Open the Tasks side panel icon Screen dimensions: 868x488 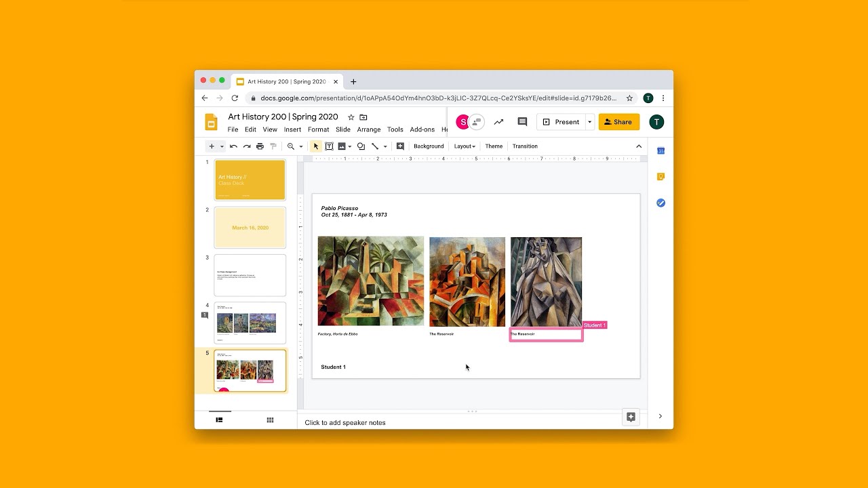coord(660,203)
